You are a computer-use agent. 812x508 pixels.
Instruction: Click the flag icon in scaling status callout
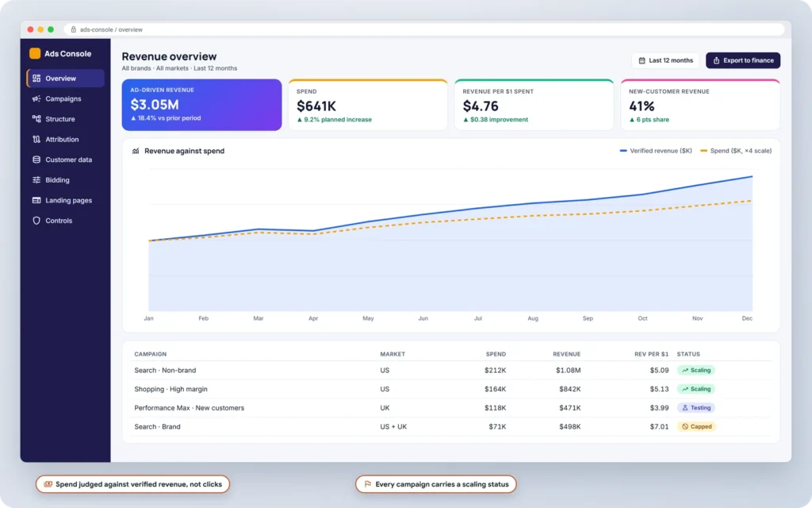pyautogui.click(x=368, y=484)
